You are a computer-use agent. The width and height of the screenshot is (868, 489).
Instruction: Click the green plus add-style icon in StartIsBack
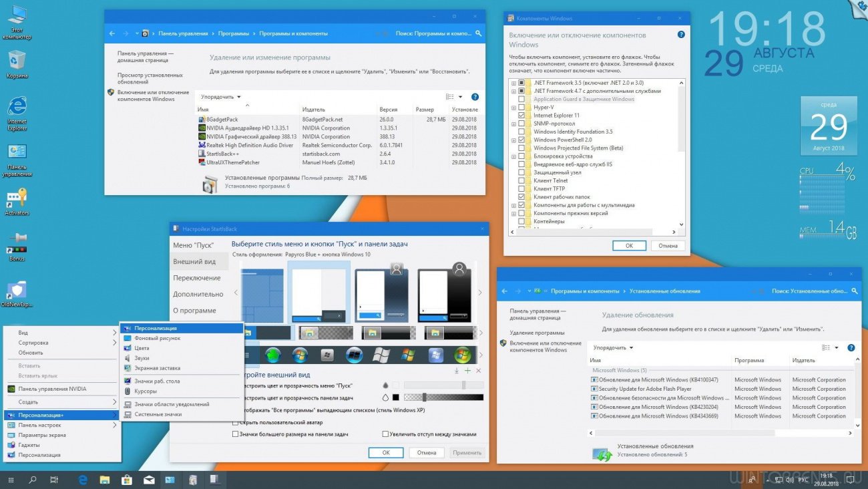[467, 370]
